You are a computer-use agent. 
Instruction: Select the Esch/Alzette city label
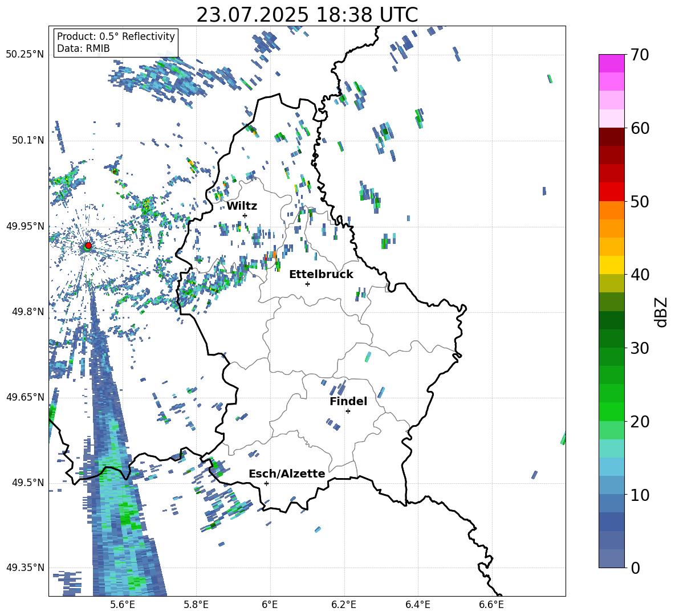(x=287, y=474)
